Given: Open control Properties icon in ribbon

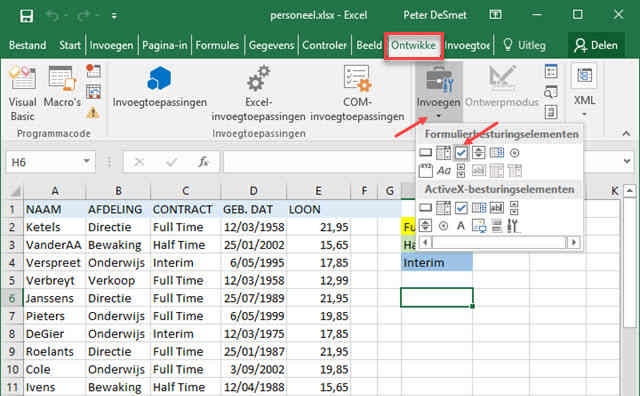Looking at the screenshot, I should click(551, 72).
